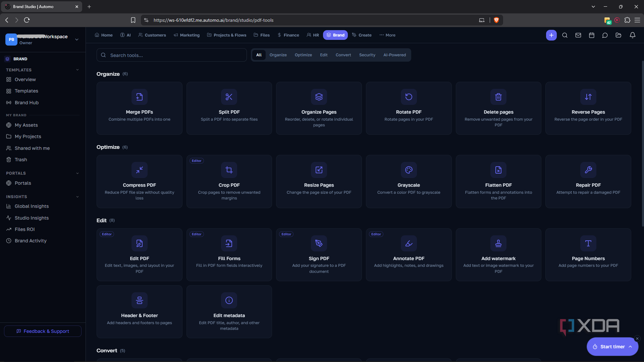Collapse the Templates sidebar section

pyautogui.click(x=77, y=70)
